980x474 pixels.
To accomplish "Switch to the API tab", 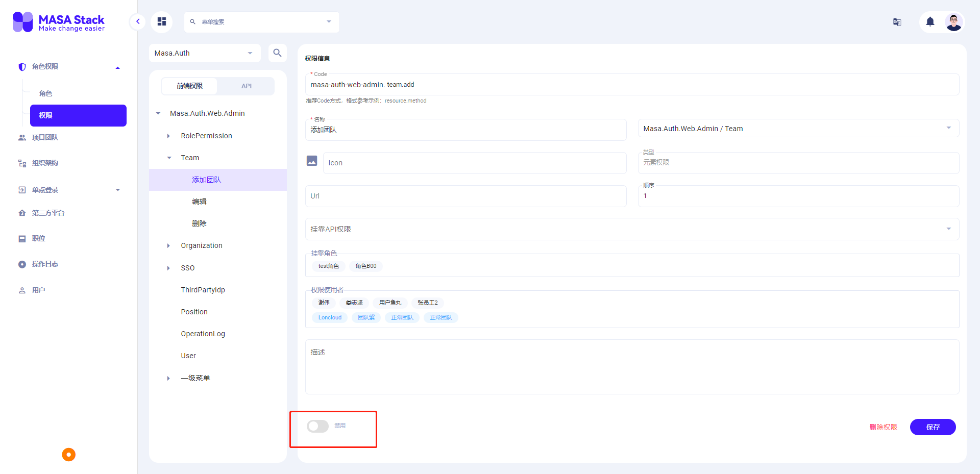I will coord(246,86).
